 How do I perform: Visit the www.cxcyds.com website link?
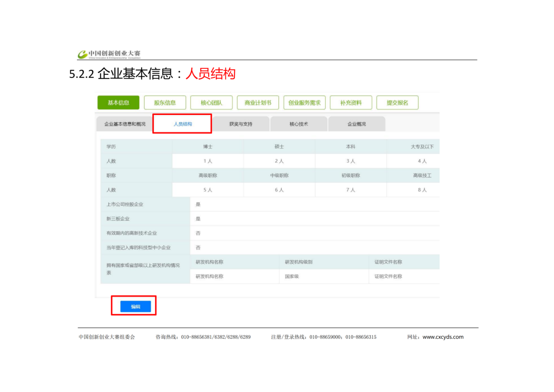click(443, 337)
